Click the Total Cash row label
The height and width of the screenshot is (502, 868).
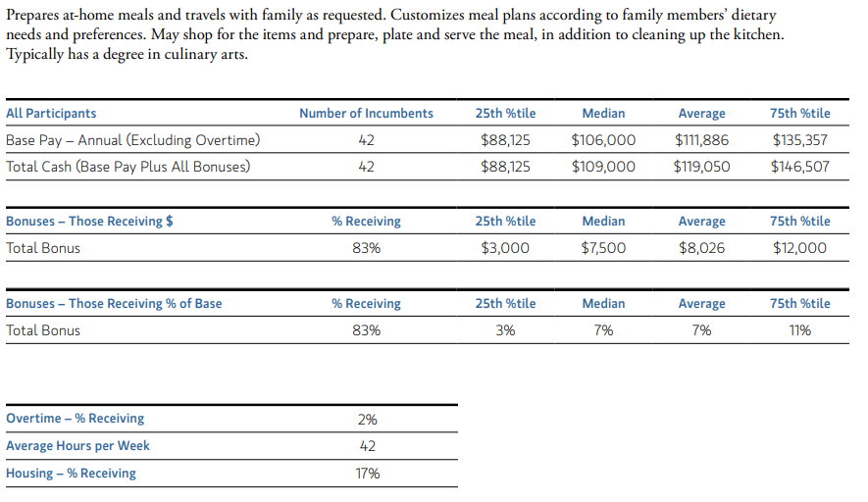click(128, 167)
